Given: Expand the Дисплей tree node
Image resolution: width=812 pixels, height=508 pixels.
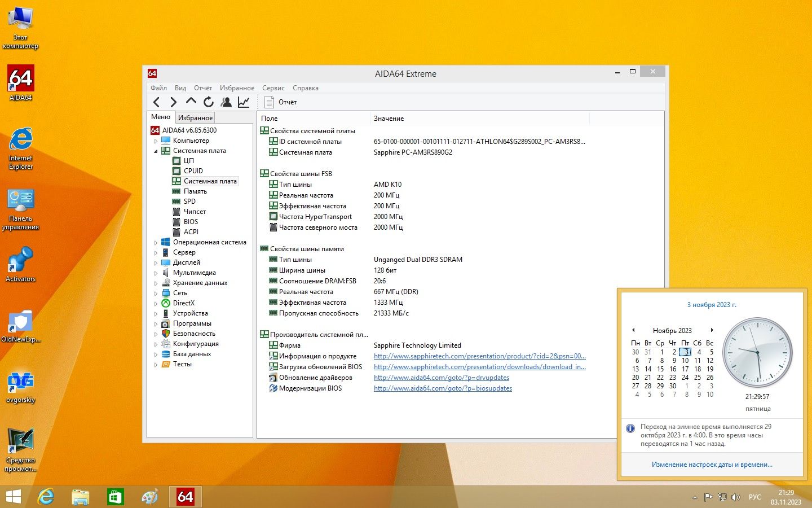Looking at the screenshot, I should [156, 263].
